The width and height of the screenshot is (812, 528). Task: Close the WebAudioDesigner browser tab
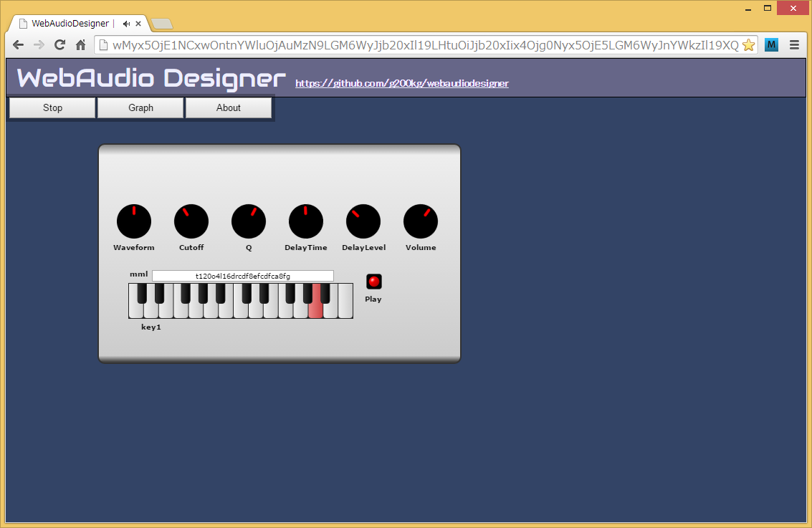point(138,24)
